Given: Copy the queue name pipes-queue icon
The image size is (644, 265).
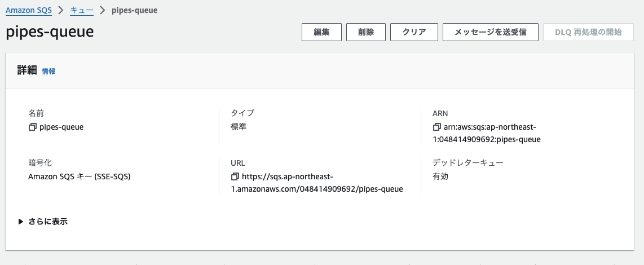Looking at the screenshot, I should (x=33, y=127).
